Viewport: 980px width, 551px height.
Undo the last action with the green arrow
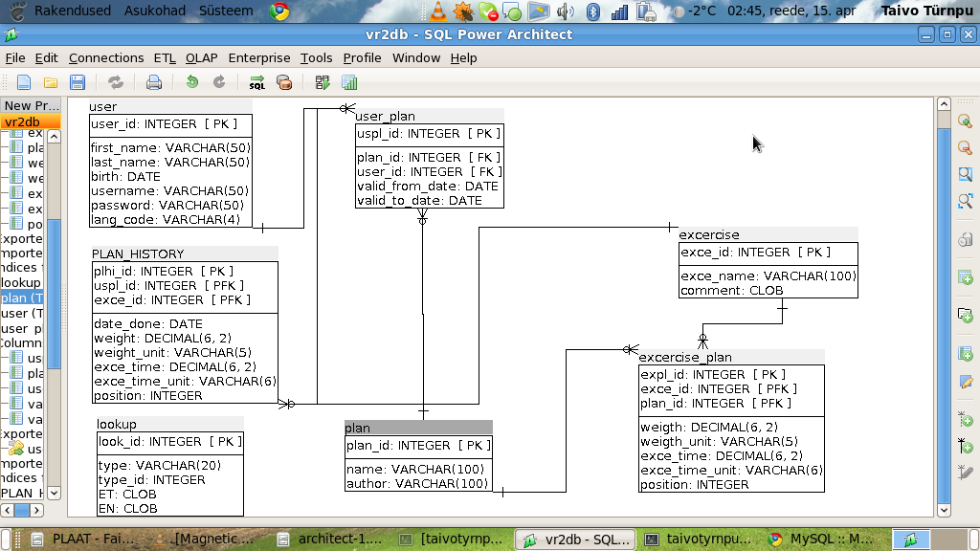click(x=191, y=82)
